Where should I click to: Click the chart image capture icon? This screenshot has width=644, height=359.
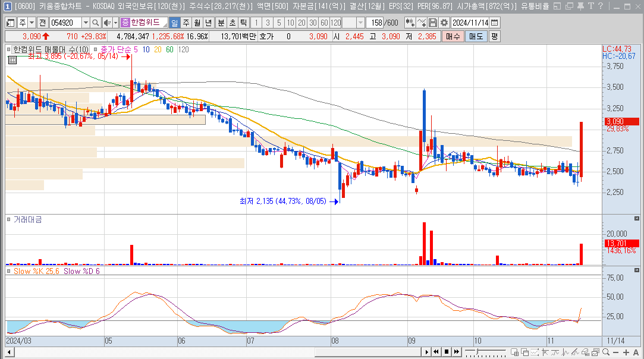point(595,352)
